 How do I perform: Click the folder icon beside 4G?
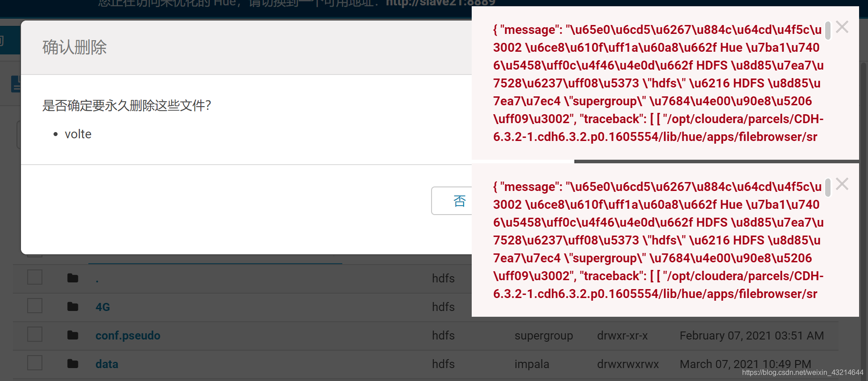[73, 306]
